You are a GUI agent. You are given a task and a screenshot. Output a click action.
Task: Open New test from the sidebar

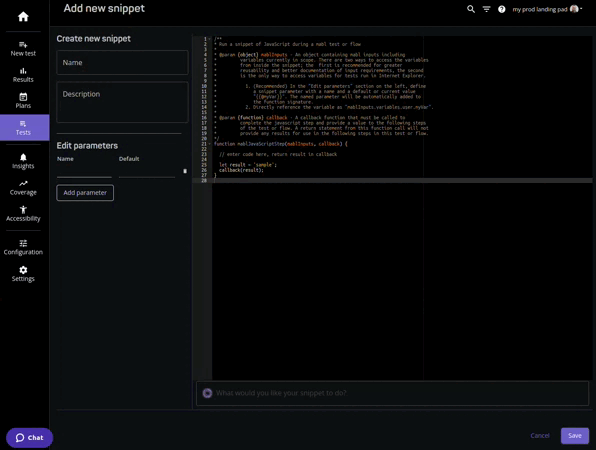(23, 49)
